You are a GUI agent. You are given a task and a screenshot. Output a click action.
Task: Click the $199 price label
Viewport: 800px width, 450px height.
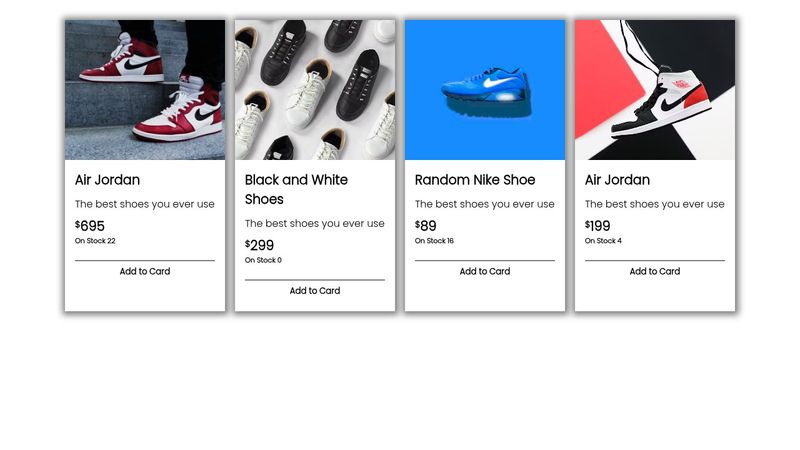click(x=597, y=226)
